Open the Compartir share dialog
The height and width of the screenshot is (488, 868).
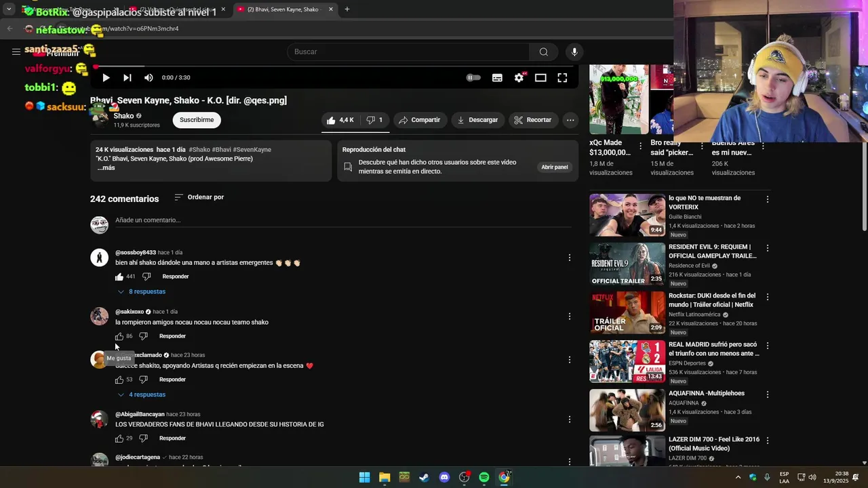419,120
